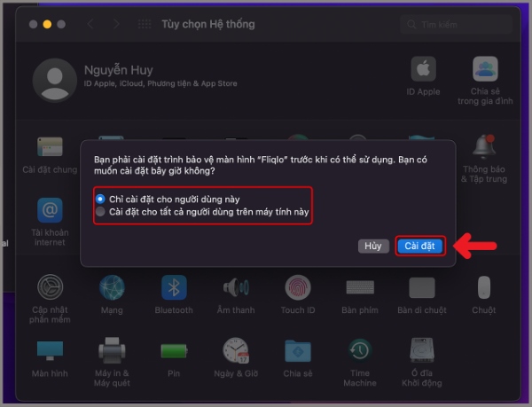Image resolution: width=532 pixels, height=407 pixels.
Task: Click the Hủy cancel button
Action: [x=374, y=246]
